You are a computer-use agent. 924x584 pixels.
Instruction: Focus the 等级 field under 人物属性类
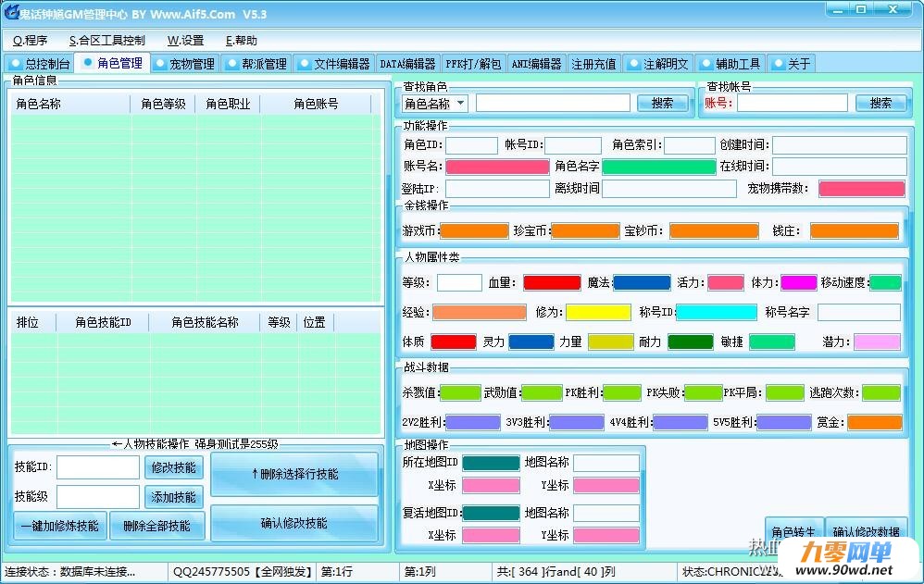459,283
